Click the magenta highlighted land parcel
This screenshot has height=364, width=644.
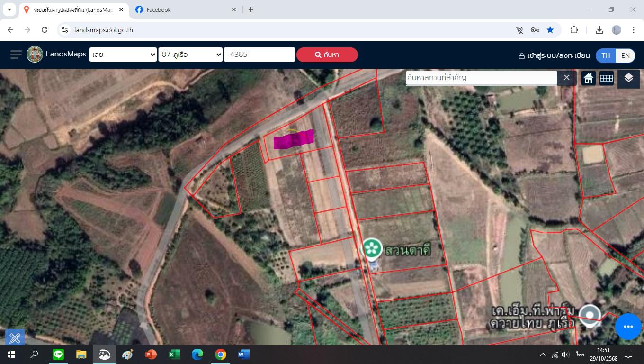pos(294,139)
